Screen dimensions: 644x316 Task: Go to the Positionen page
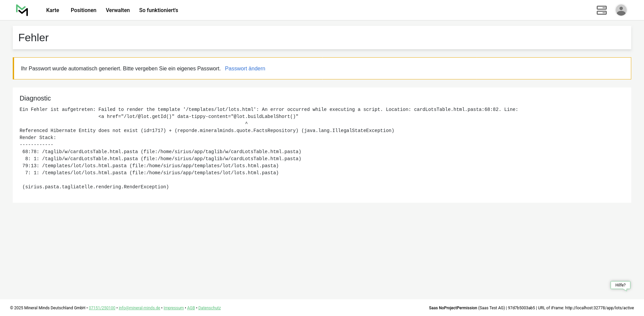(84, 10)
